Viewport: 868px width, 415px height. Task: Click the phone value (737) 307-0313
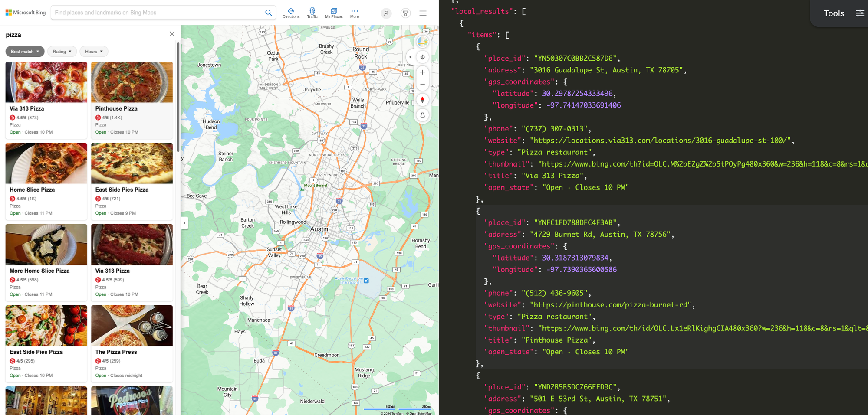(x=555, y=129)
